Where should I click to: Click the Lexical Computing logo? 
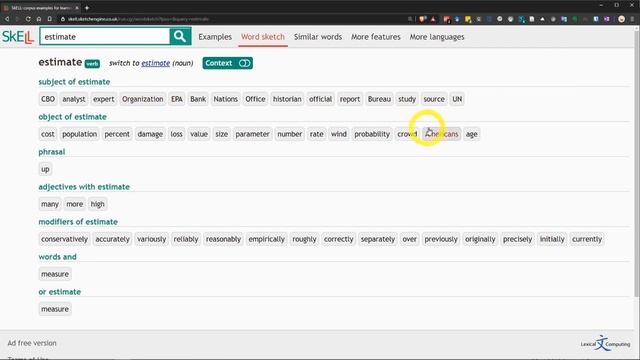point(605,343)
